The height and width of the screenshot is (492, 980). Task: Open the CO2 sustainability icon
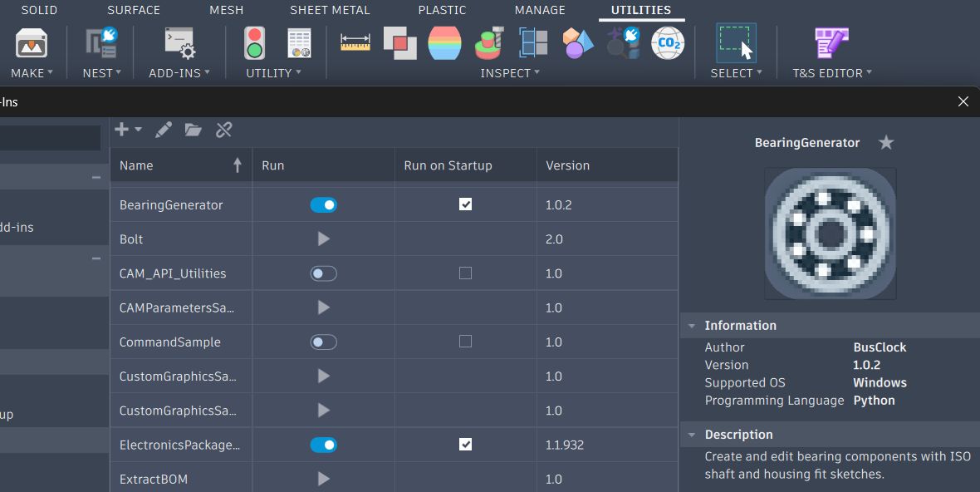click(668, 43)
